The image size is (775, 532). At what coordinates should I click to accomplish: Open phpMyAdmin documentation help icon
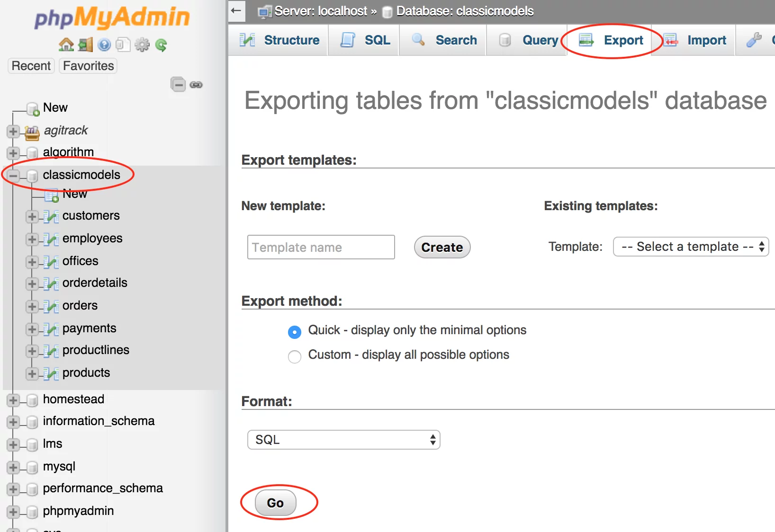click(104, 45)
